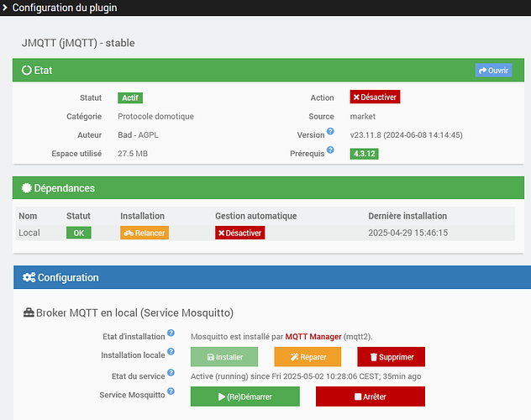Image resolution: width=531 pixels, height=420 pixels.
Task: Click the OK status badge for Local
Action: (79, 233)
